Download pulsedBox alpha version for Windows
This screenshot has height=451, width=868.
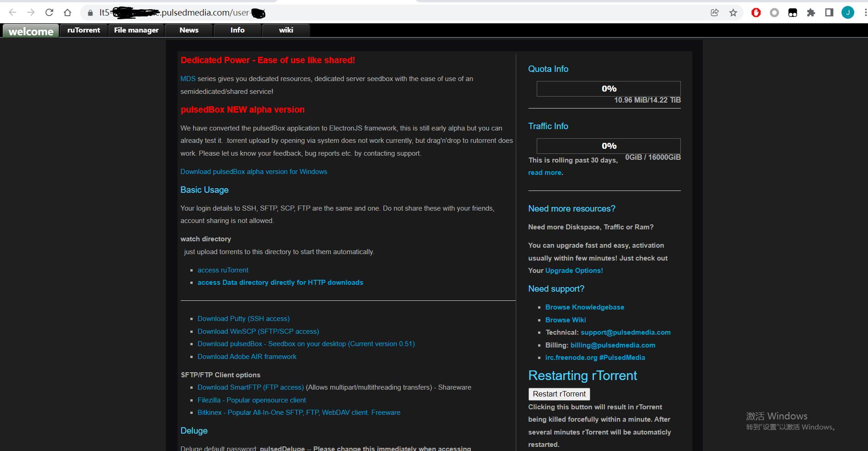click(254, 172)
